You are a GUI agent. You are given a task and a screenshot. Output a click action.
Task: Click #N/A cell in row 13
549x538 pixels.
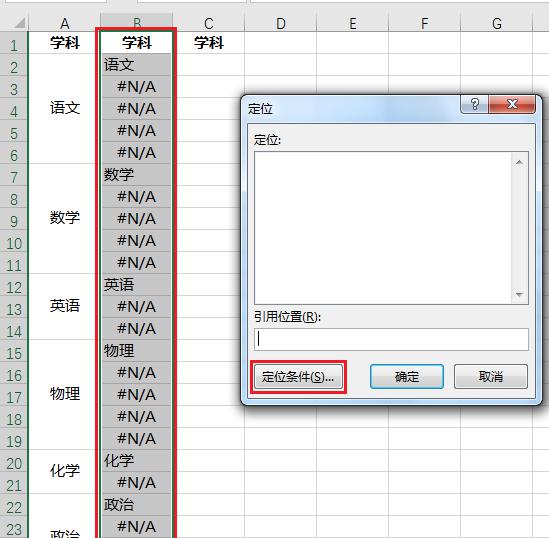[137, 307]
